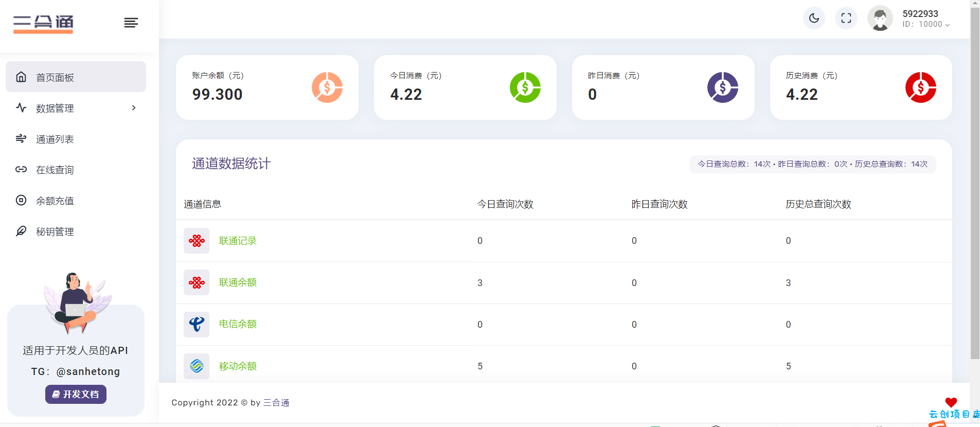This screenshot has width=980, height=427.
Task: Collapse the sidebar with the hamburger icon
Action: click(x=131, y=23)
